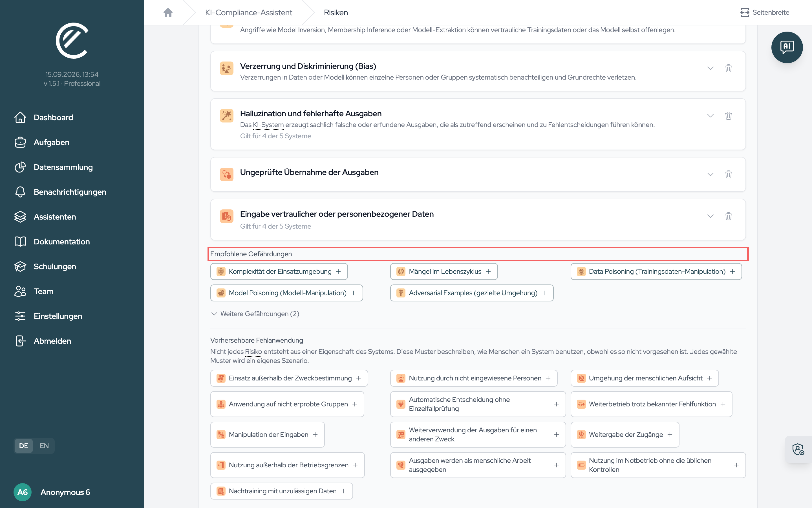Click the KI-Compliance-Assistent breadcrumb
The width and height of the screenshot is (812, 508).
click(x=248, y=12)
